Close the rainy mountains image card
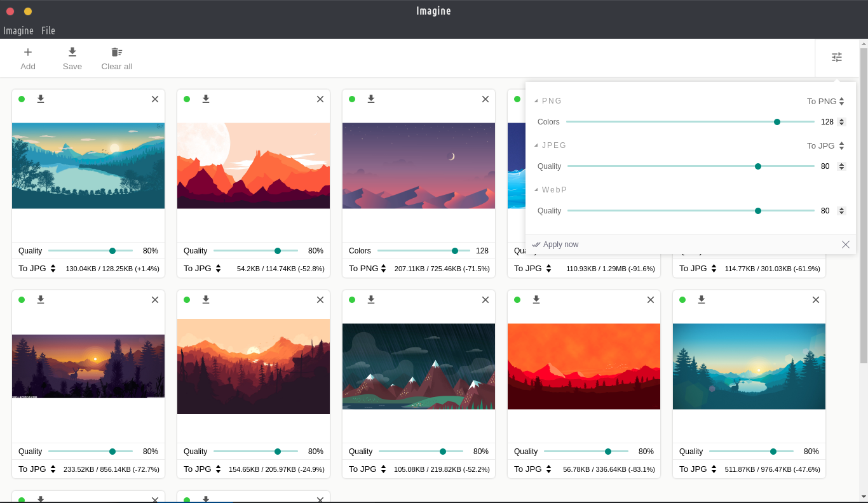The height and width of the screenshot is (503, 868). (x=485, y=300)
